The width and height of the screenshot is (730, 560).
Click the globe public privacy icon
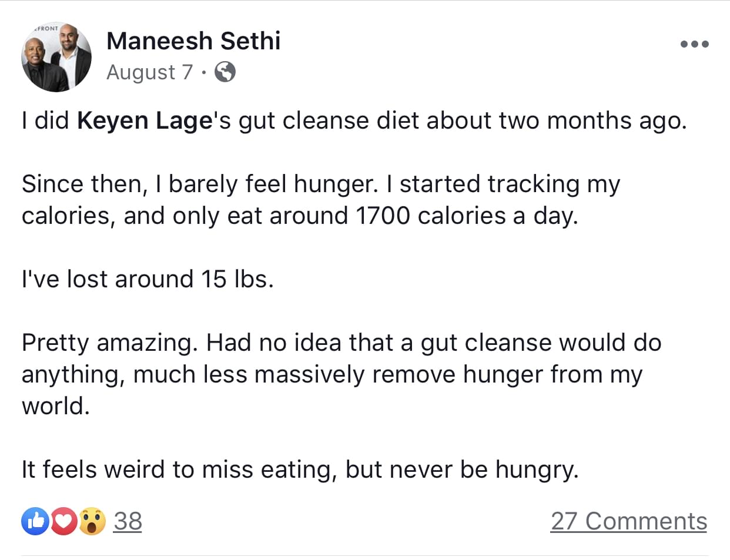coord(225,72)
